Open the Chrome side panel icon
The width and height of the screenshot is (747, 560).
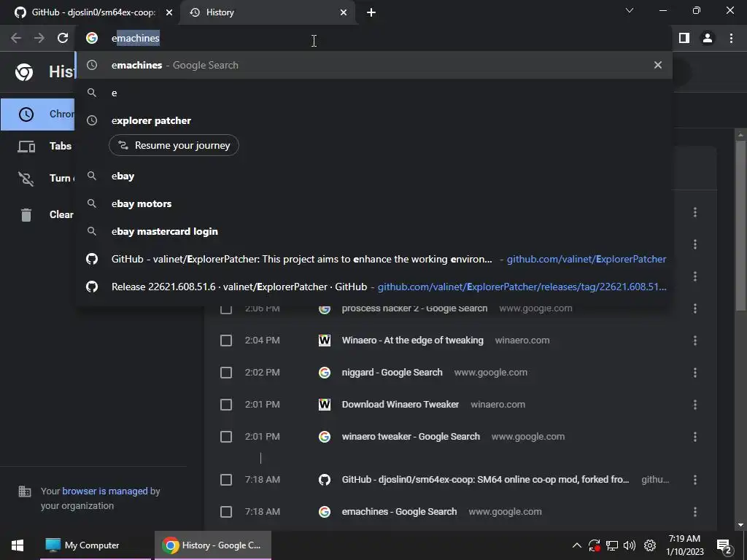tap(684, 38)
